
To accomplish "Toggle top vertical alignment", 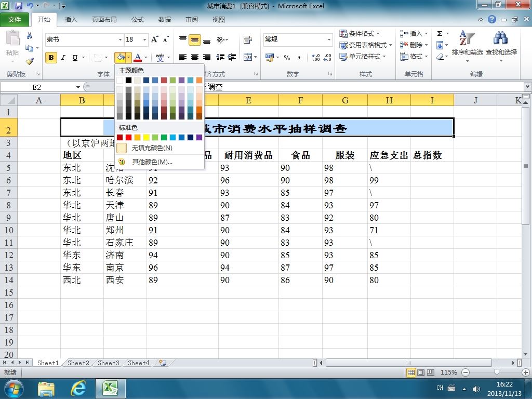I will [182, 39].
